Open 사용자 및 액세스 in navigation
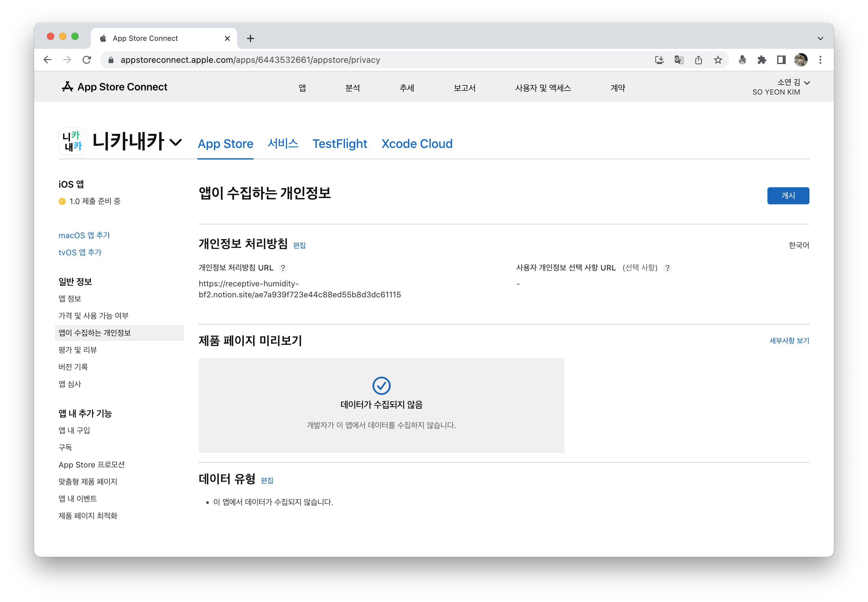The image size is (868, 602). 543,88
